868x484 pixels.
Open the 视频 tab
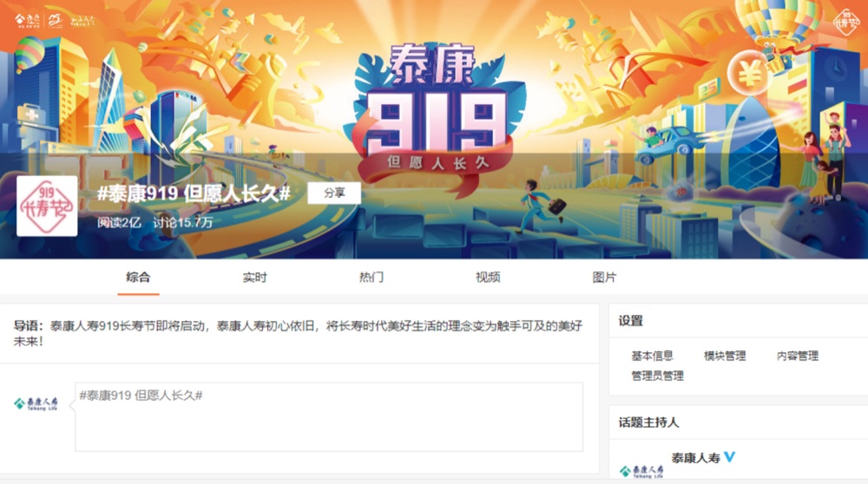488,277
